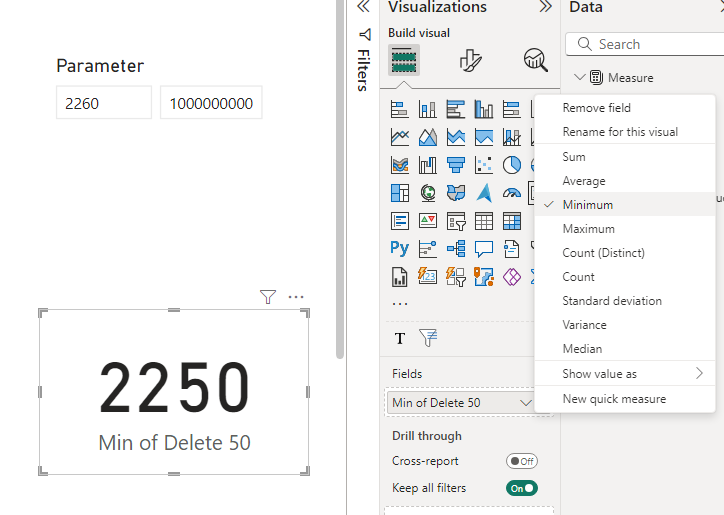Select Standard deviation aggregation
The height and width of the screenshot is (515, 724).
coord(625,301)
